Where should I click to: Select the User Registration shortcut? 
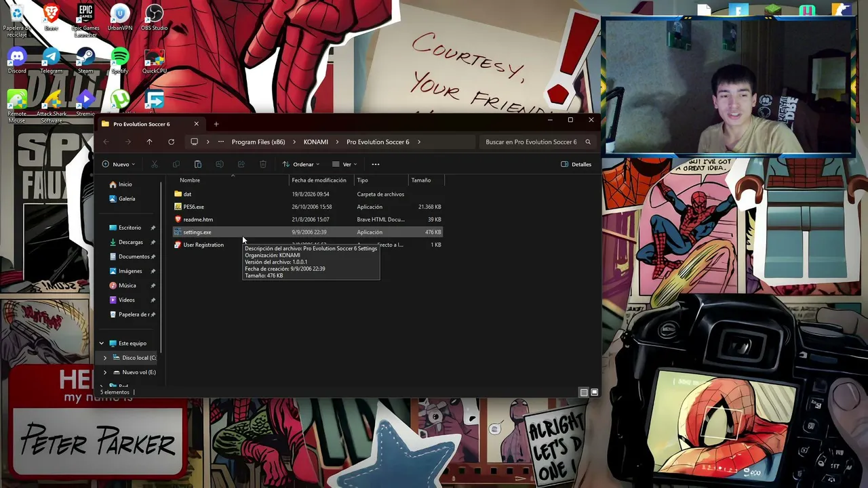tap(308, 245)
